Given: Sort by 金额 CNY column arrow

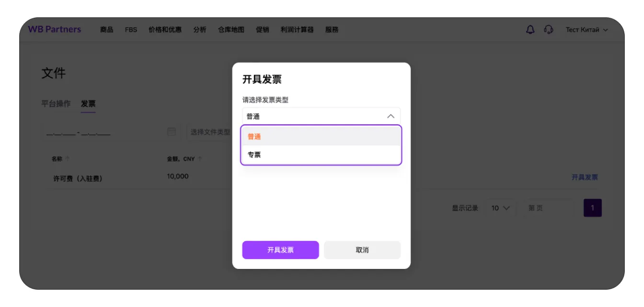Looking at the screenshot, I should [x=200, y=159].
